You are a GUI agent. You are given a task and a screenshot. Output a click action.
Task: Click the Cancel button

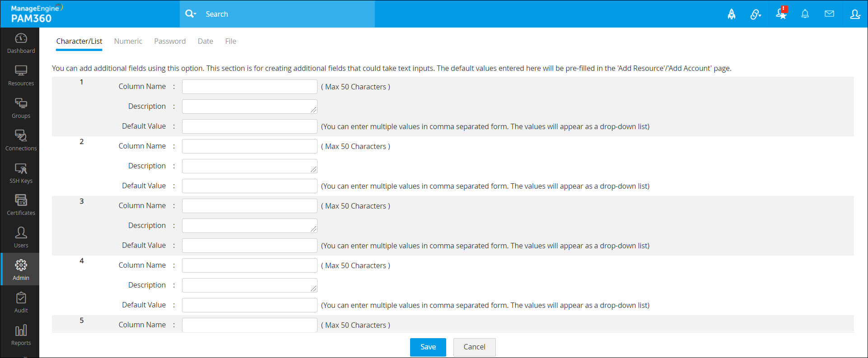coord(474,347)
